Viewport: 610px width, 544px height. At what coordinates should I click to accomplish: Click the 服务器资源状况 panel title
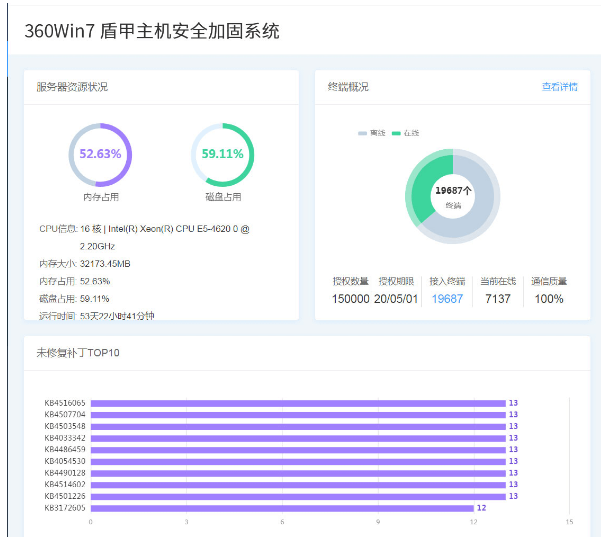72,87
